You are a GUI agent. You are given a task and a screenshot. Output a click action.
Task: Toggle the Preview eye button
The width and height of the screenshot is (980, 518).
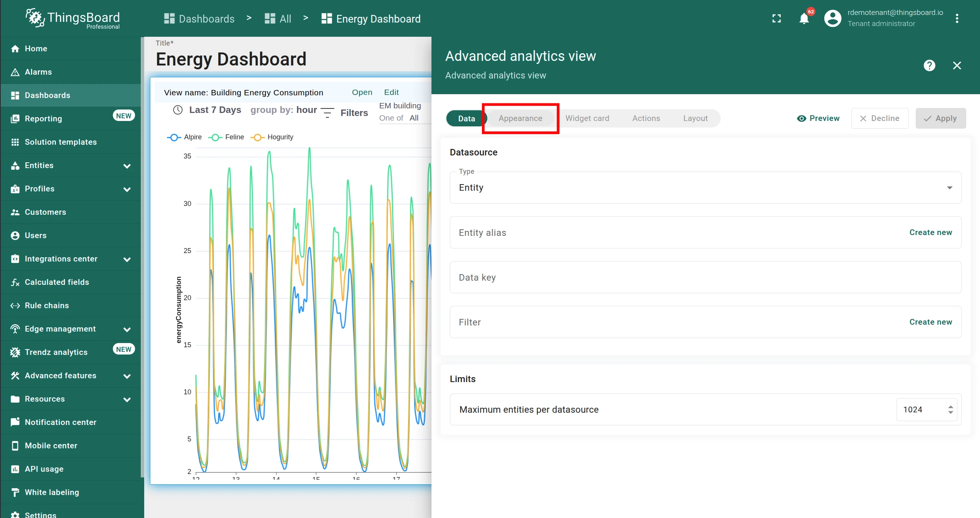(818, 118)
